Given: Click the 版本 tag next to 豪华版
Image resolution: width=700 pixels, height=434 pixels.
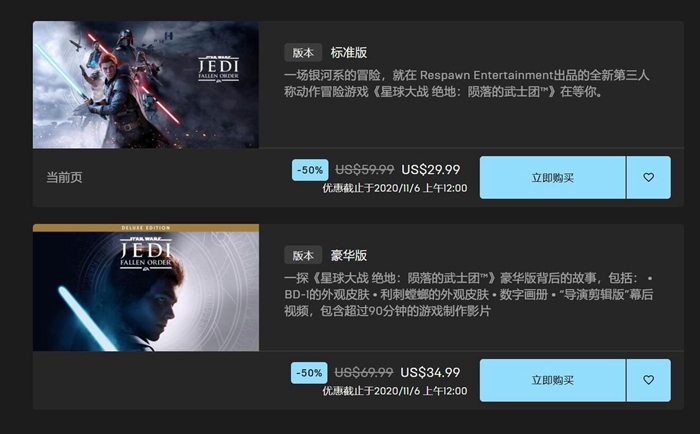Looking at the screenshot, I should pos(303,255).
